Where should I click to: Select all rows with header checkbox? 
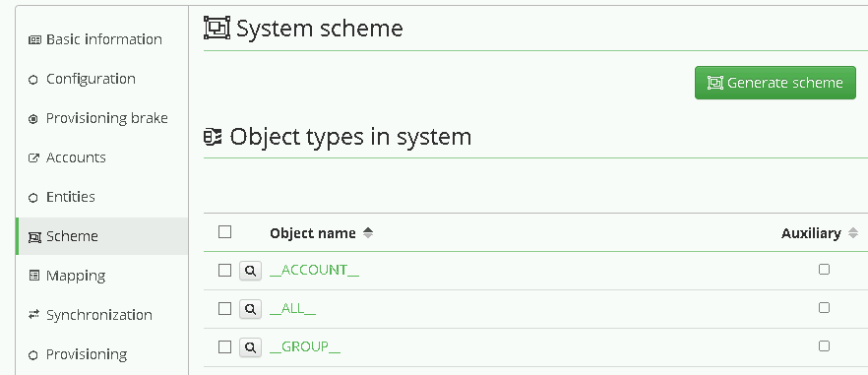click(224, 232)
